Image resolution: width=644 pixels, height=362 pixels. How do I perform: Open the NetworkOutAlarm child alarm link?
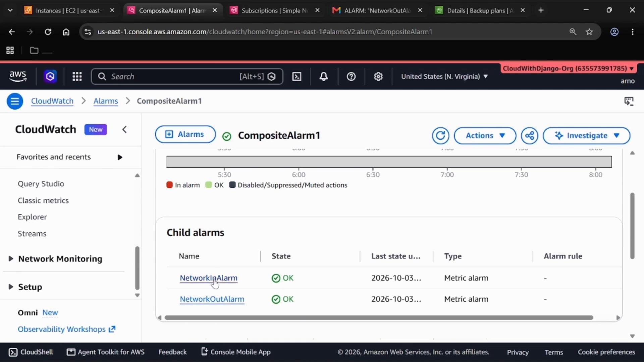212,299
